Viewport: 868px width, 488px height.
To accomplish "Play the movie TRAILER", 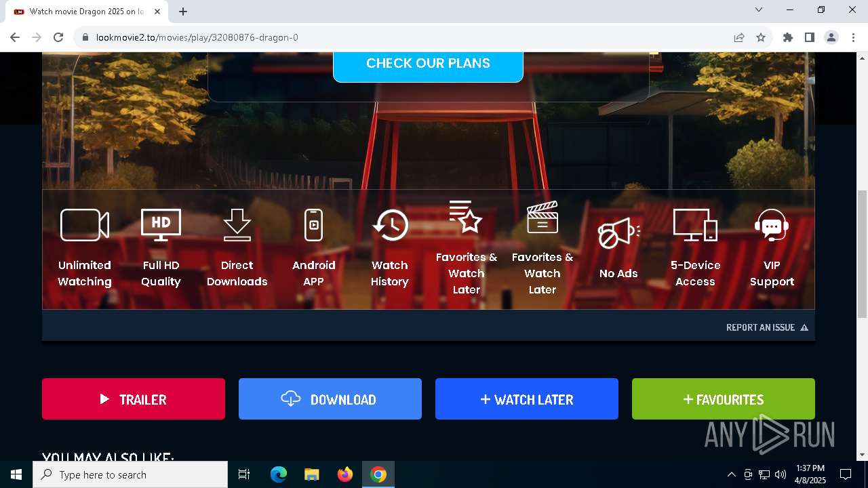I will [134, 399].
